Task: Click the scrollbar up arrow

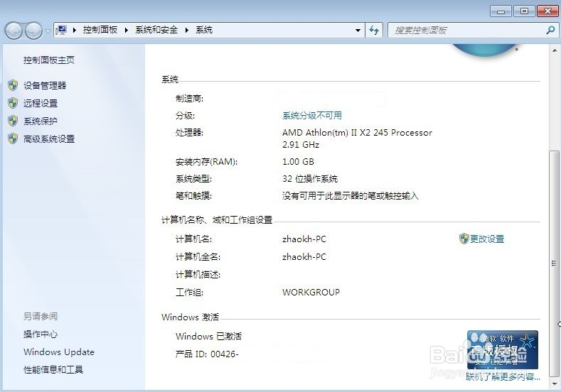Action: coord(554,50)
